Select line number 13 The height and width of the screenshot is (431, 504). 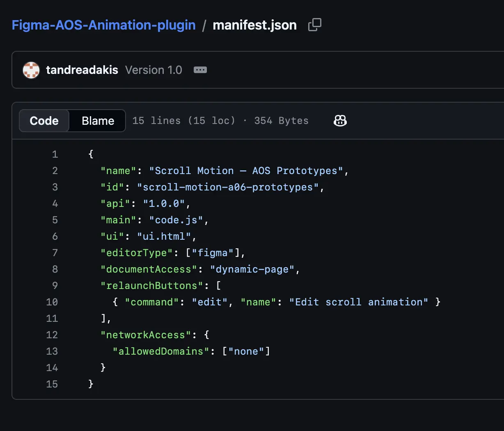(x=52, y=351)
